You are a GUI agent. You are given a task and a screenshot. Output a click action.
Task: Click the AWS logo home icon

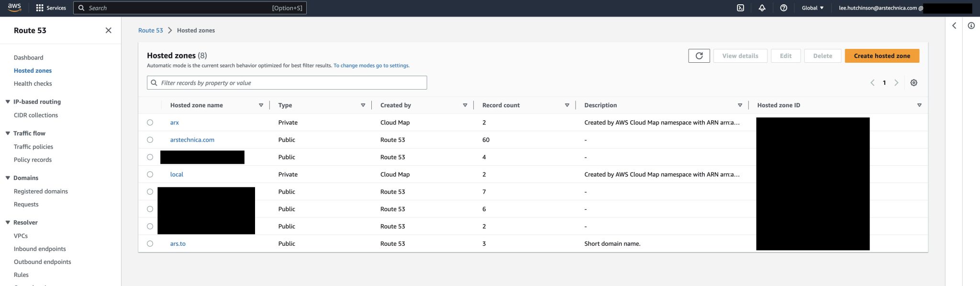pyautogui.click(x=14, y=7)
